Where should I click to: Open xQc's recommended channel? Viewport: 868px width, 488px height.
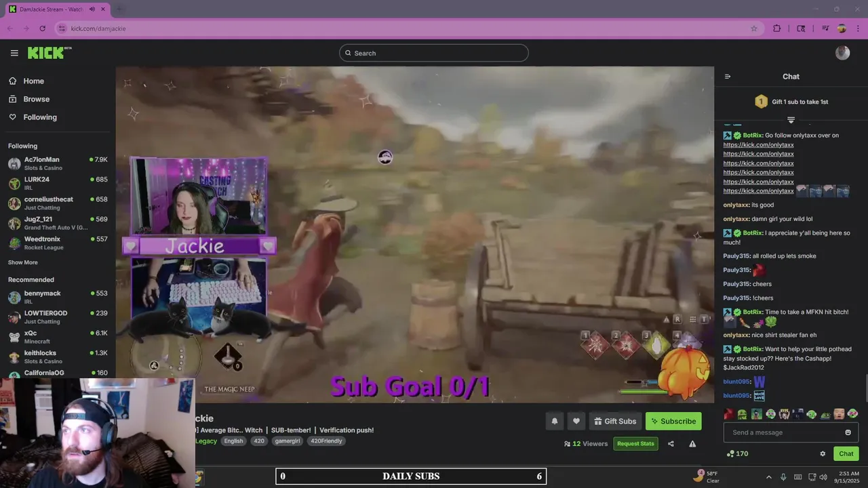[58, 337]
